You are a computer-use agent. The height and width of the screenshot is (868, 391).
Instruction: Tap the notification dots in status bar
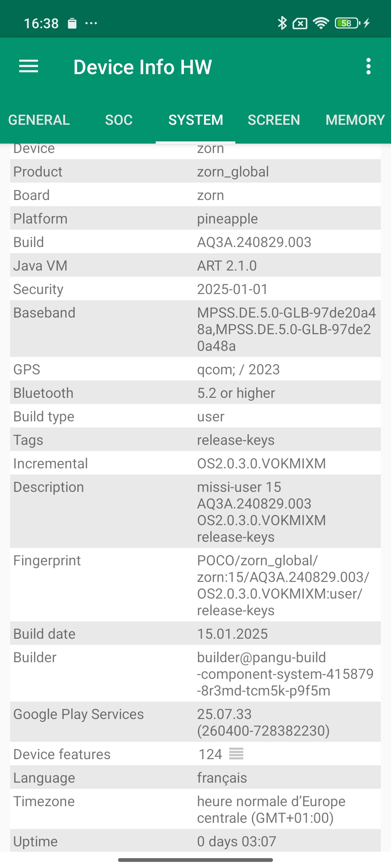pos(91,24)
